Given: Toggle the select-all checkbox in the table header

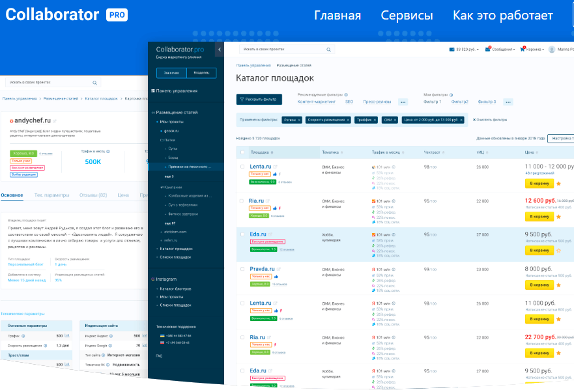Looking at the screenshot, I should pyautogui.click(x=242, y=152).
